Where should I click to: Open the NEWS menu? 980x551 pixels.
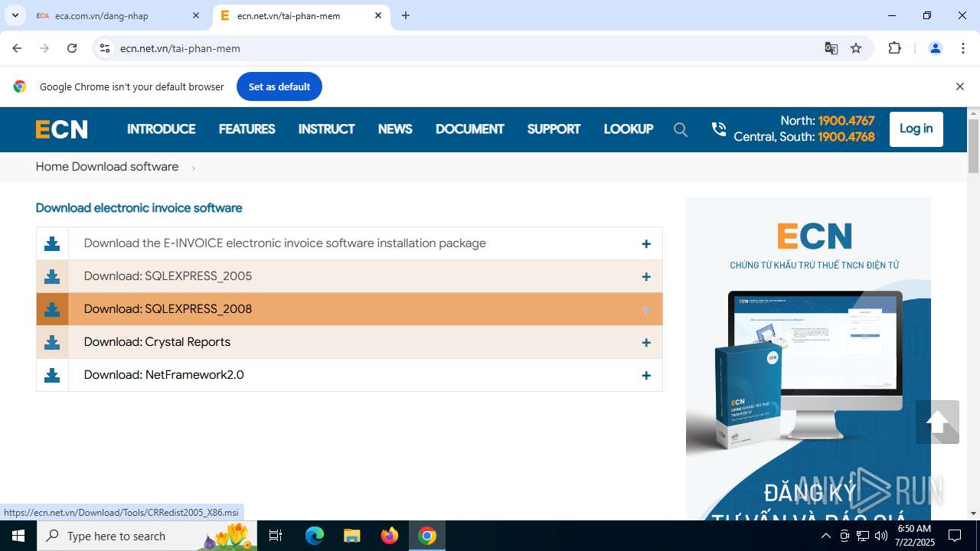pos(395,129)
